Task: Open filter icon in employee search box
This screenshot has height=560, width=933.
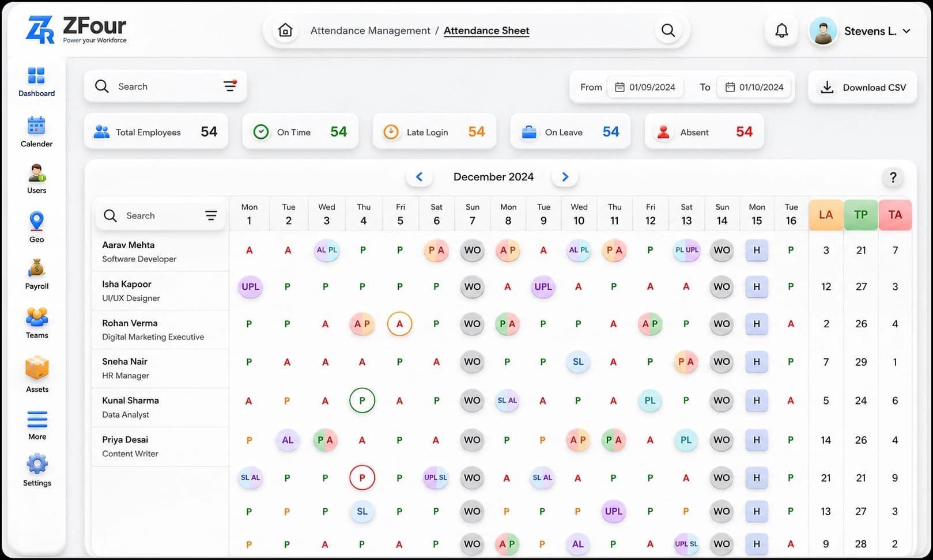Action: [211, 215]
